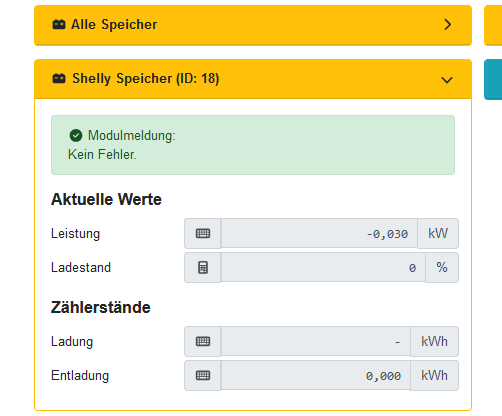Click kWh unit beside Entladung
The height and width of the screenshot is (416, 502).
pos(434,375)
